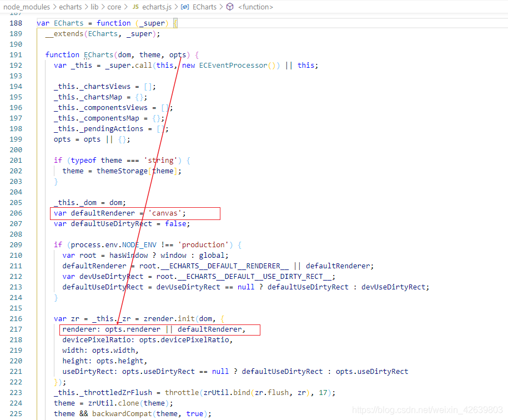Screen dimensions: 508x420
Task: Click 'opts.renderer' on line 217
Action: [133, 329]
